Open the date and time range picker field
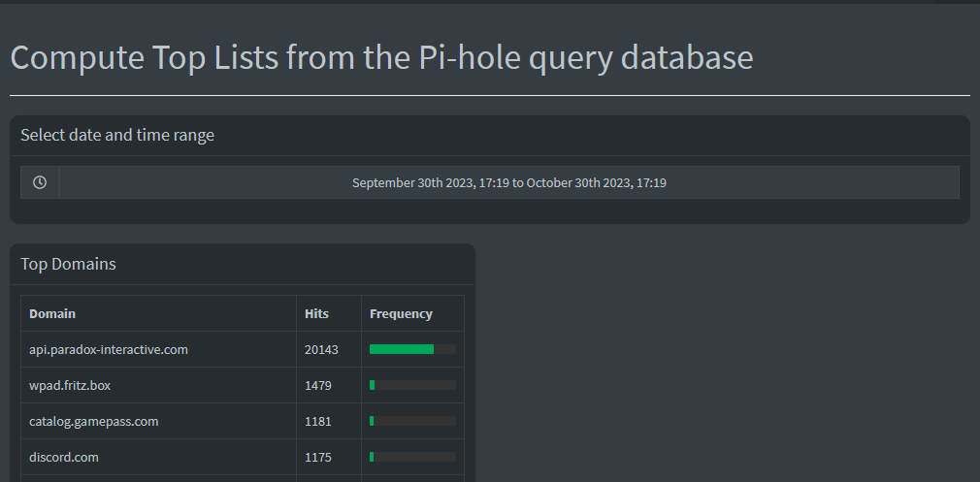 (508, 182)
